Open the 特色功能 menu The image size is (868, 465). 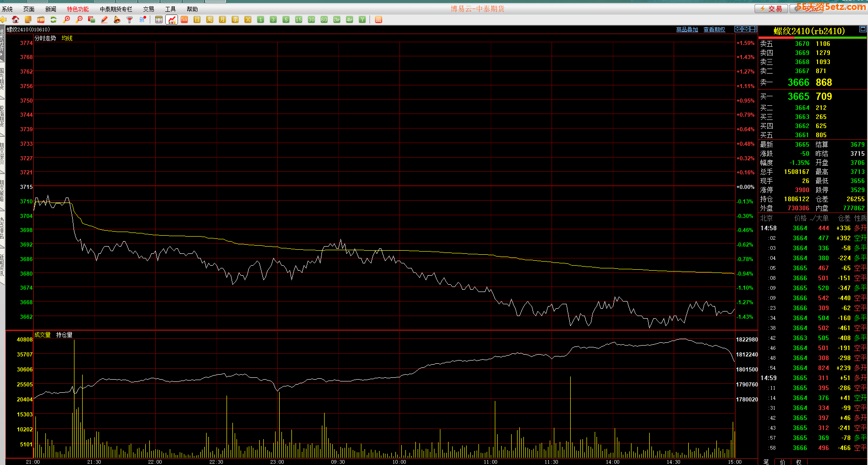[78, 9]
